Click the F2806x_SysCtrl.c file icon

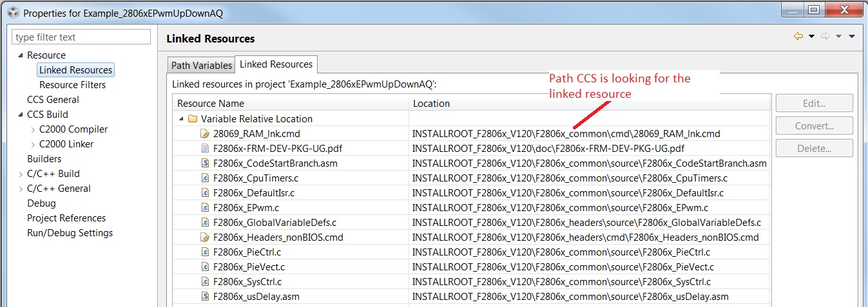(x=205, y=282)
